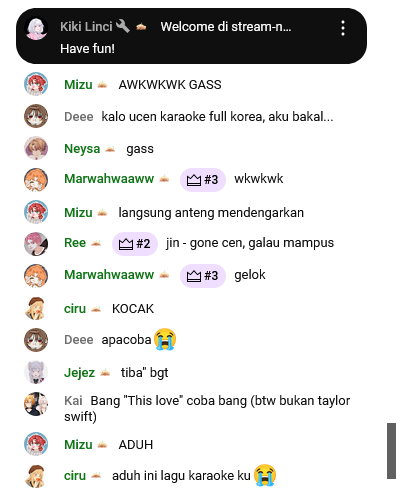Click the member badge icon beside Jejez
Viewport: 400px width, 496px height.
pos(105,373)
